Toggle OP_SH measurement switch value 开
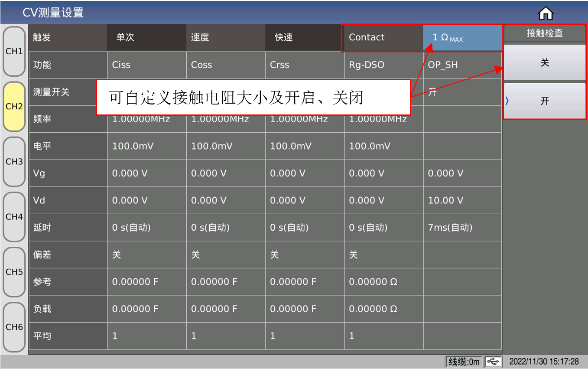Viewport: 588px width, 369px height. (462, 92)
